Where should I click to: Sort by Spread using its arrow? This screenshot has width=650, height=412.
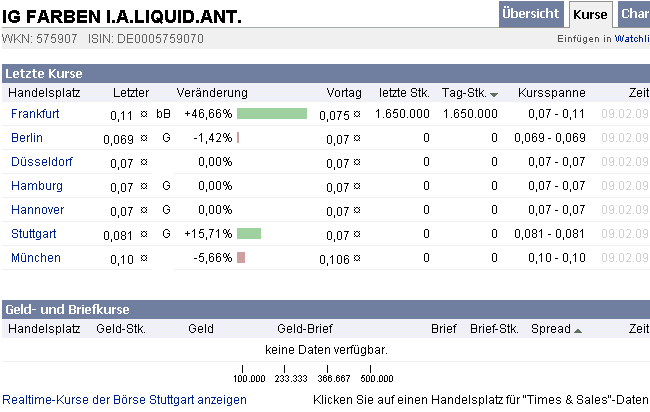tap(578, 330)
